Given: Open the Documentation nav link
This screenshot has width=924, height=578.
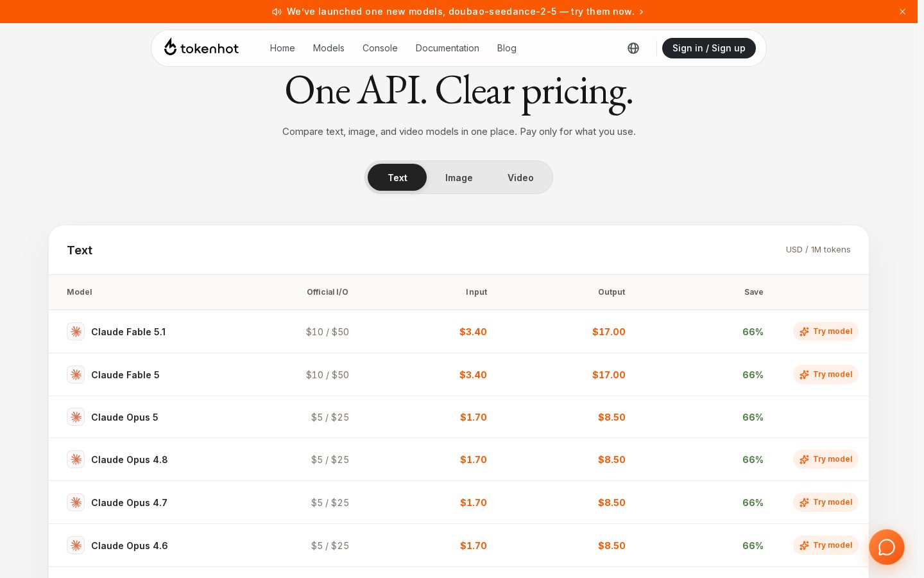Looking at the screenshot, I should click(447, 48).
